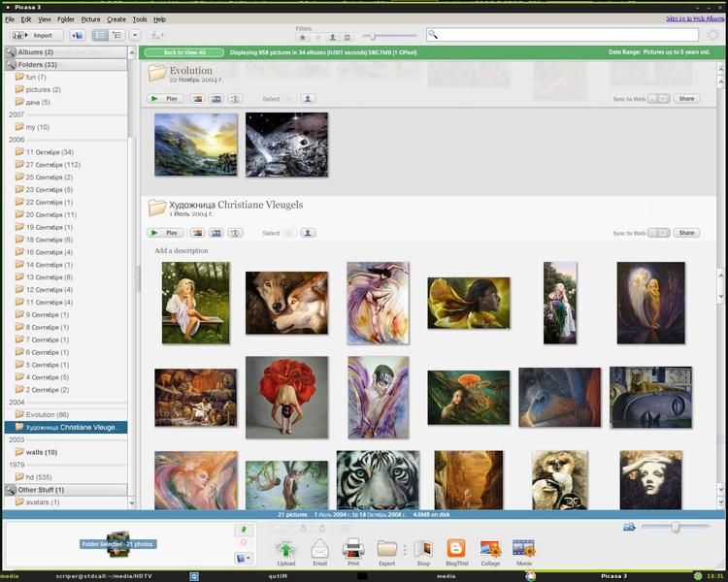
Task: Click the Upload icon in bottom toolbar
Action: point(286,550)
